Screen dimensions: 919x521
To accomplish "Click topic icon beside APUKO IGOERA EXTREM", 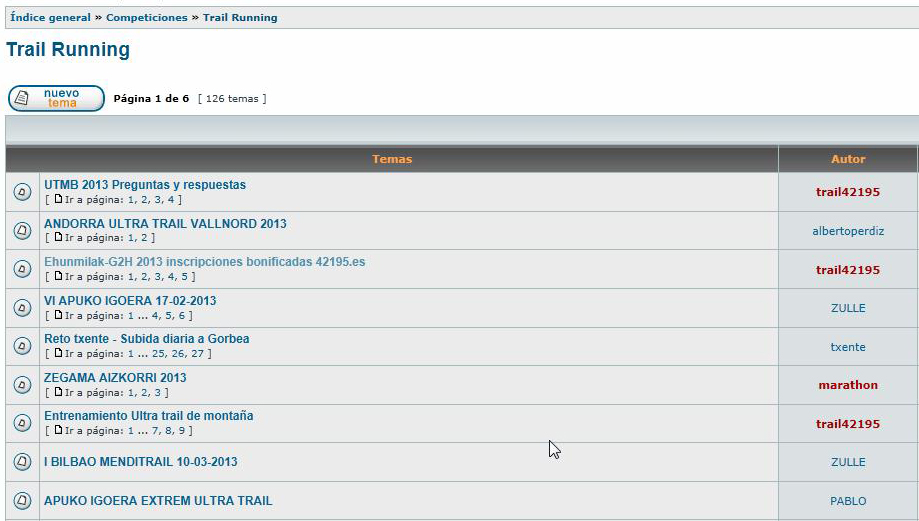I will (x=22, y=501).
